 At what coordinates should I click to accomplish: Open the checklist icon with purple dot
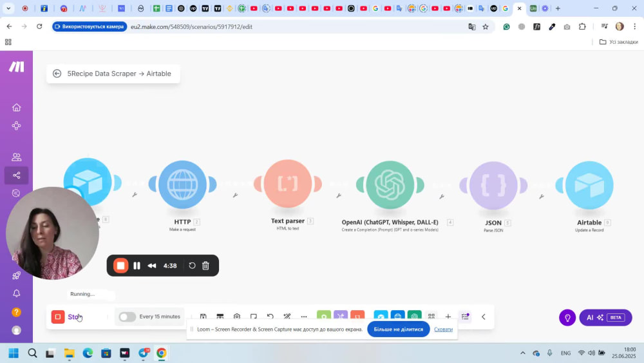click(465, 316)
